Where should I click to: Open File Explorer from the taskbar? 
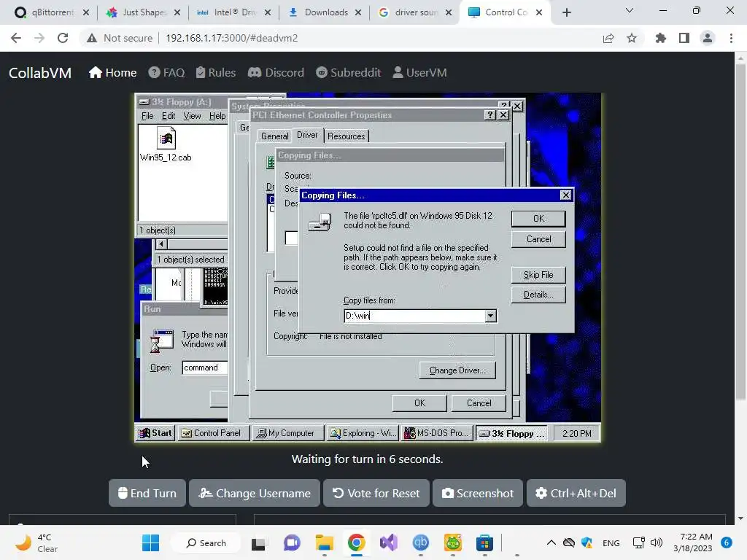[325, 542]
